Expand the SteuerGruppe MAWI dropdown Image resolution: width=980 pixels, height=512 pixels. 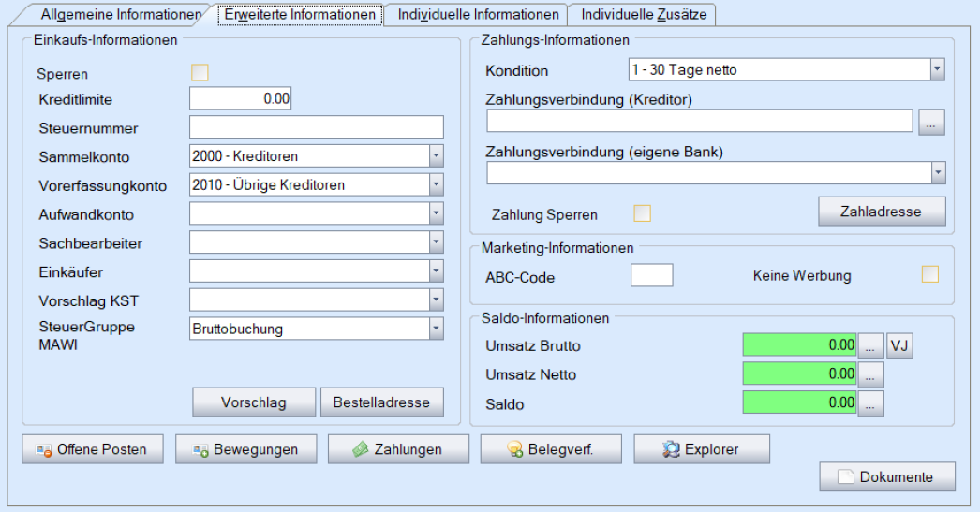(x=437, y=329)
